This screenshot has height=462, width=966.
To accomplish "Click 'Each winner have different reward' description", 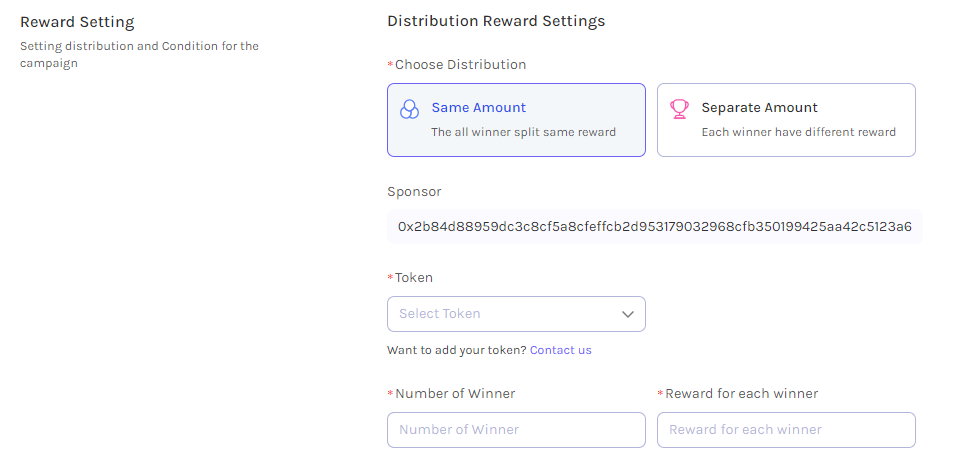I will point(798,132).
